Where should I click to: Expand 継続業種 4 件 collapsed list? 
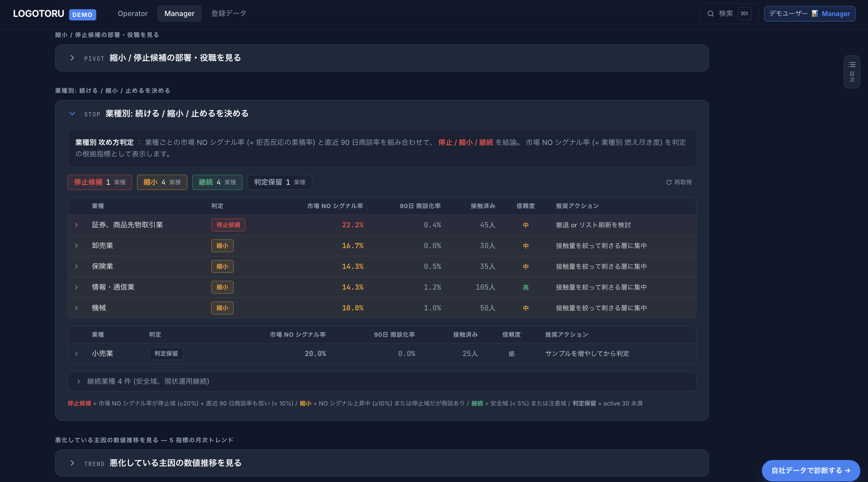(382, 381)
